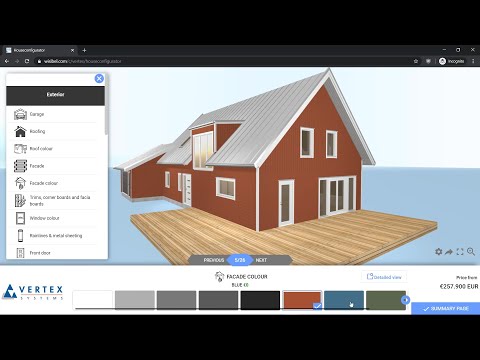480x360 pixels.
Task: Choose the blue facade colour swatch
Action: 344,300
